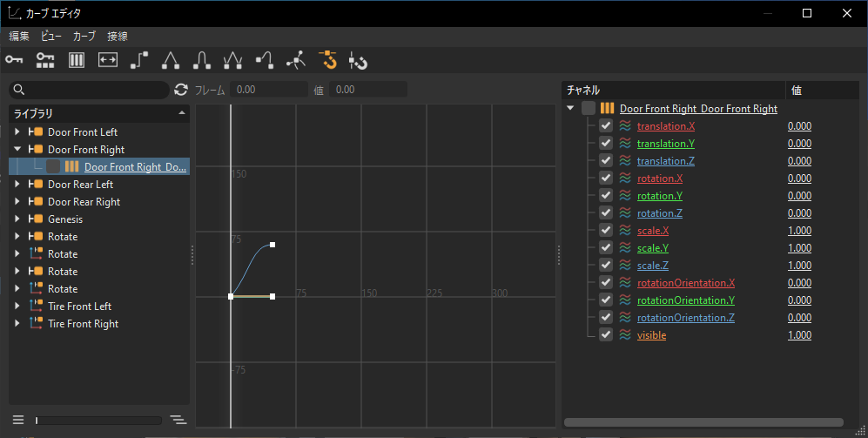Click the hamburger lines icon below the library
The width and height of the screenshot is (868, 438).
point(18,420)
